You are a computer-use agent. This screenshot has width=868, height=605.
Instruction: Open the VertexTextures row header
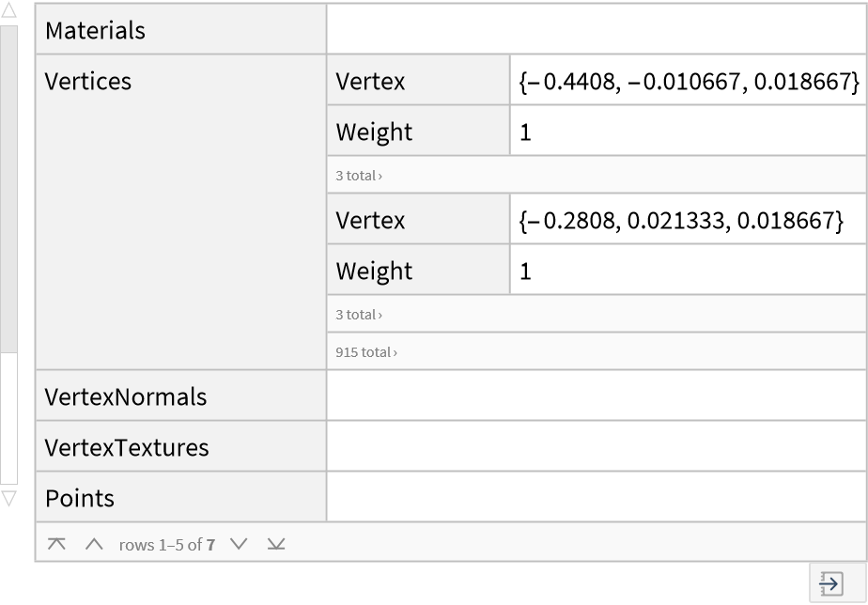tap(127, 447)
